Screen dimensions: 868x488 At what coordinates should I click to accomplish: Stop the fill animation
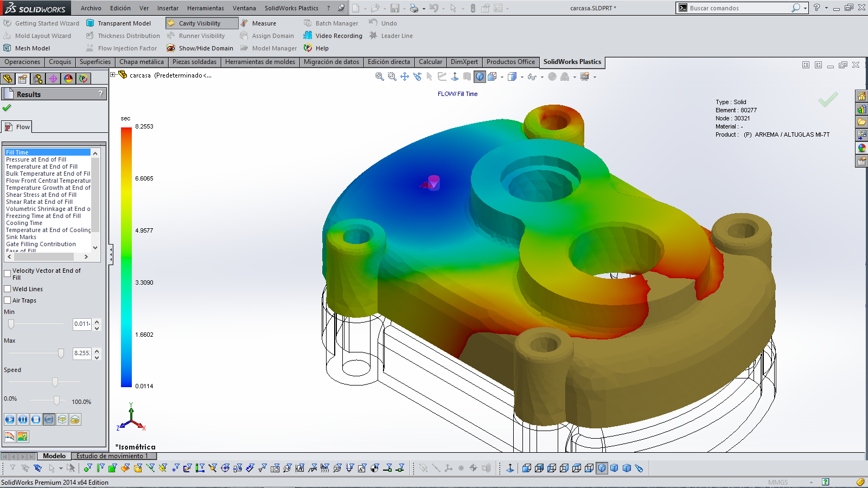tap(36, 419)
